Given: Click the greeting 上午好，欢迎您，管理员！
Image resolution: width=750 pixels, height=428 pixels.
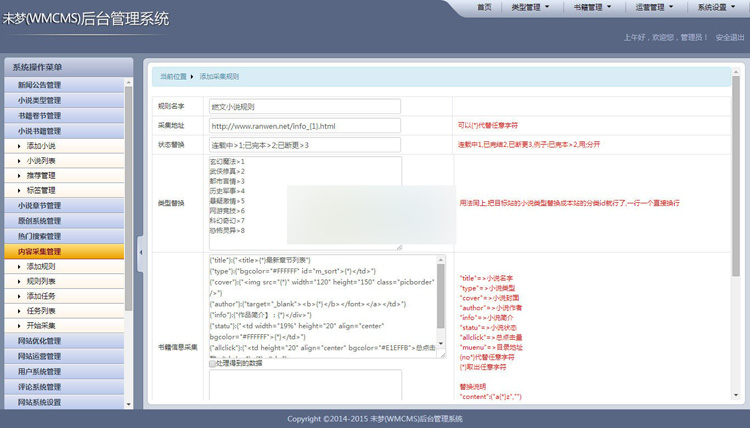Looking at the screenshot, I should [x=665, y=37].
